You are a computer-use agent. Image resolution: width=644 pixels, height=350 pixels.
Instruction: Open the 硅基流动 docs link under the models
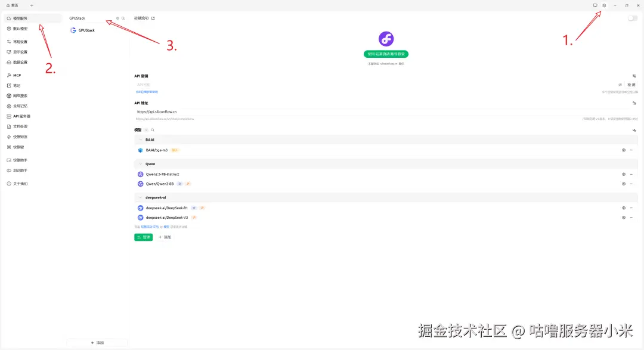pyautogui.click(x=150, y=227)
